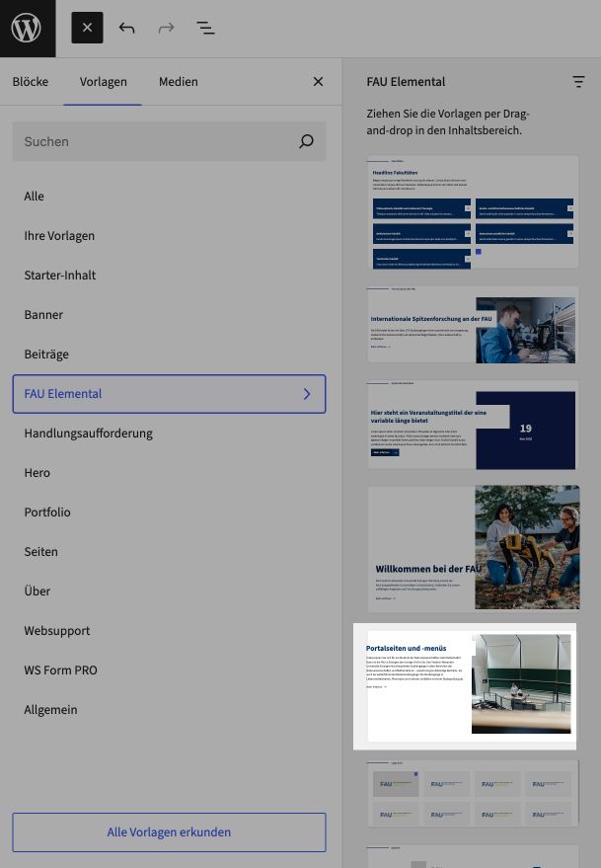Open the Handlungsaufforderung pattern category
Viewport: 601px width, 868px height.
tap(89, 434)
